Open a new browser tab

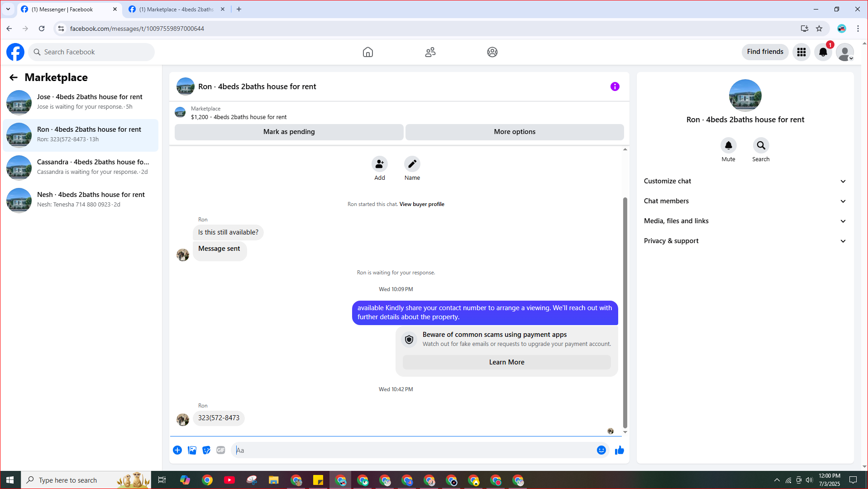coord(239,9)
